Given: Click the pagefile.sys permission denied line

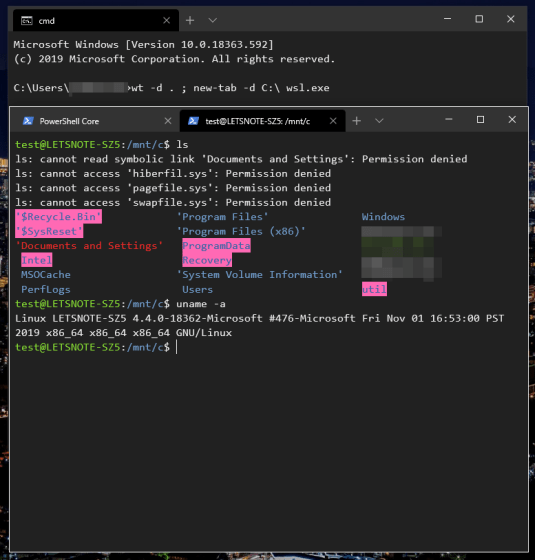Looking at the screenshot, I should [173, 188].
